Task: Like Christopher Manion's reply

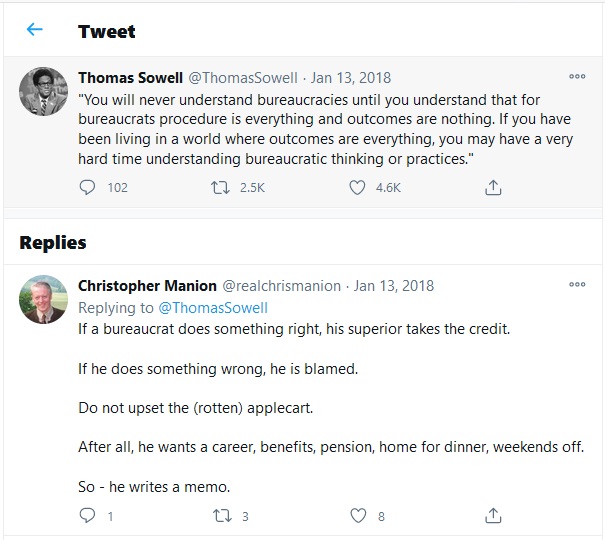Action: 357,516
